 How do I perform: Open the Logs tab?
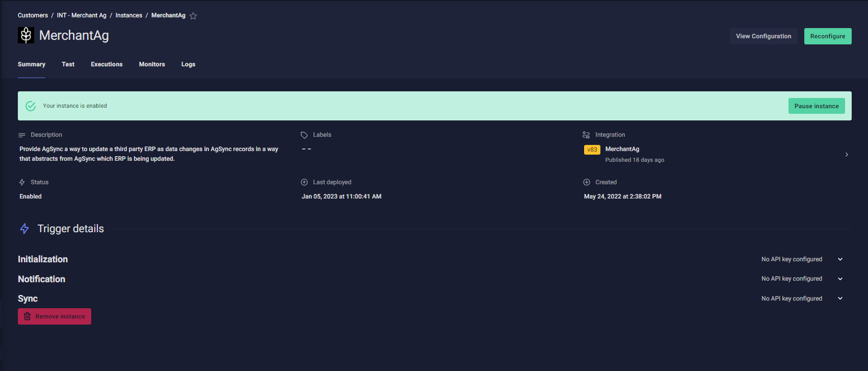[188, 64]
